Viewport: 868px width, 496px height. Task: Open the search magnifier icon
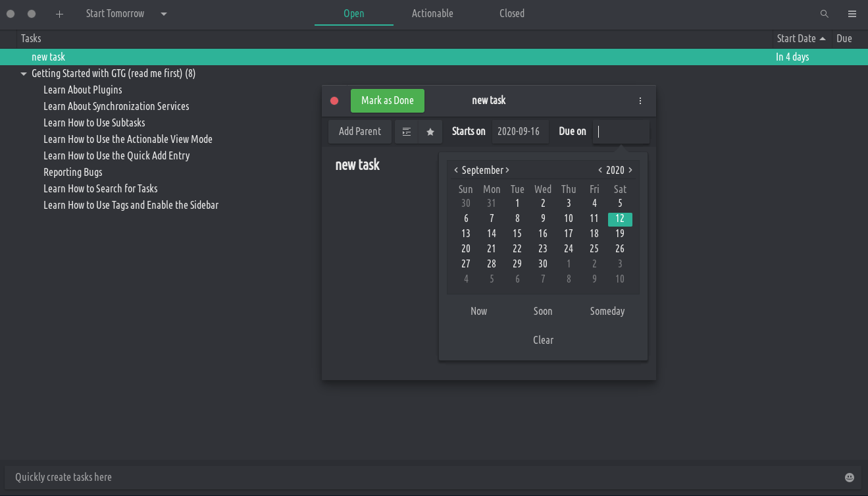(825, 14)
